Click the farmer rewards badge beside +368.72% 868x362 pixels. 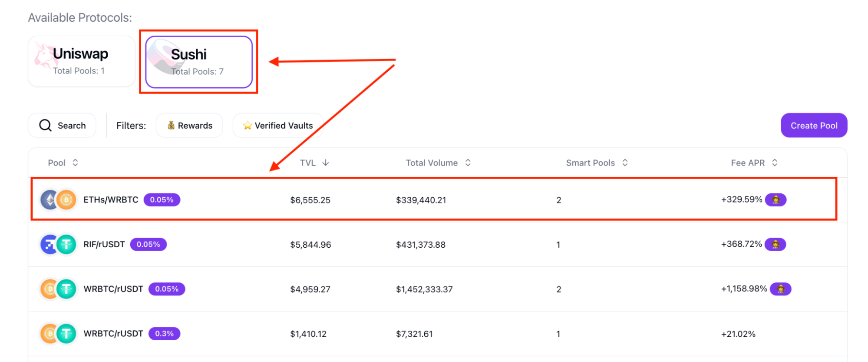(775, 245)
